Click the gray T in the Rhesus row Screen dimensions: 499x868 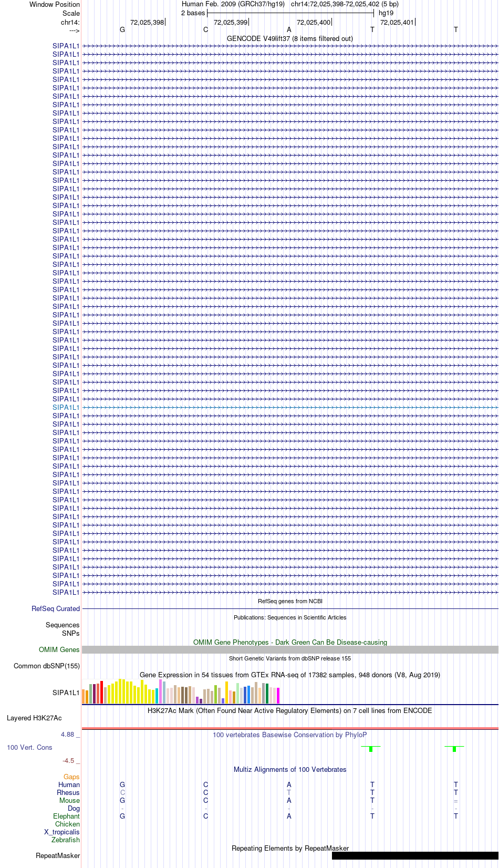289,792
